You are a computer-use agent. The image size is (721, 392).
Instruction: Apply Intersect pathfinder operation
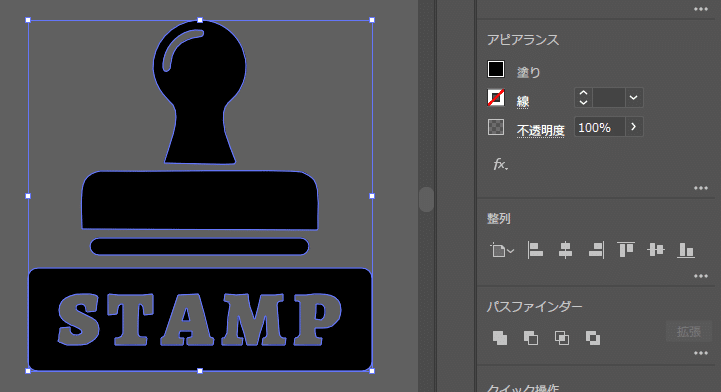[561, 338]
